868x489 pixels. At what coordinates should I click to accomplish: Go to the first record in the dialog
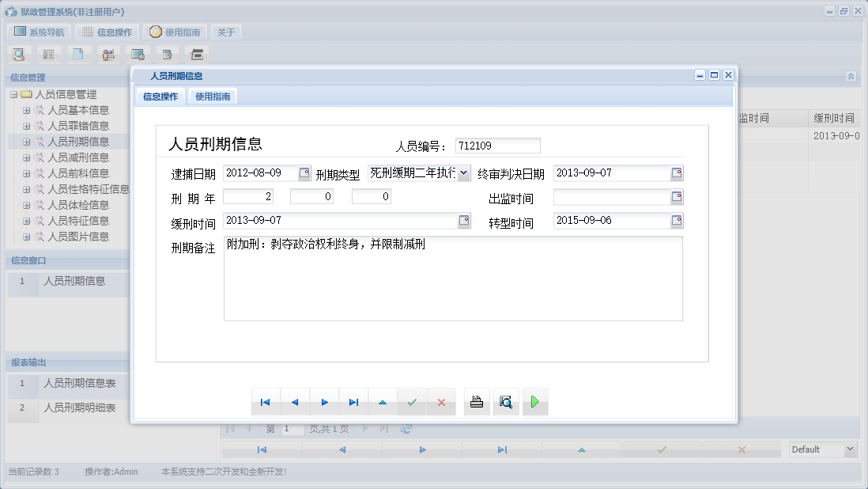click(x=266, y=401)
